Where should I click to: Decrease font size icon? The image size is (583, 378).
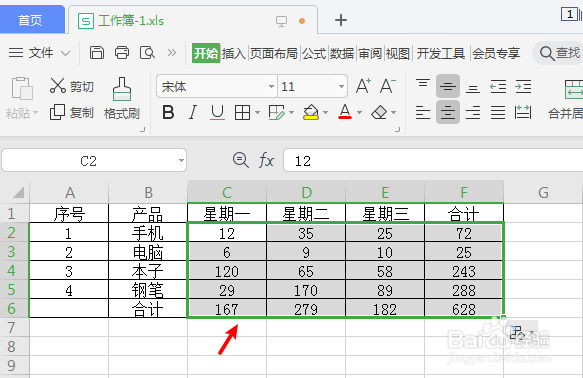pyautogui.click(x=387, y=86)
